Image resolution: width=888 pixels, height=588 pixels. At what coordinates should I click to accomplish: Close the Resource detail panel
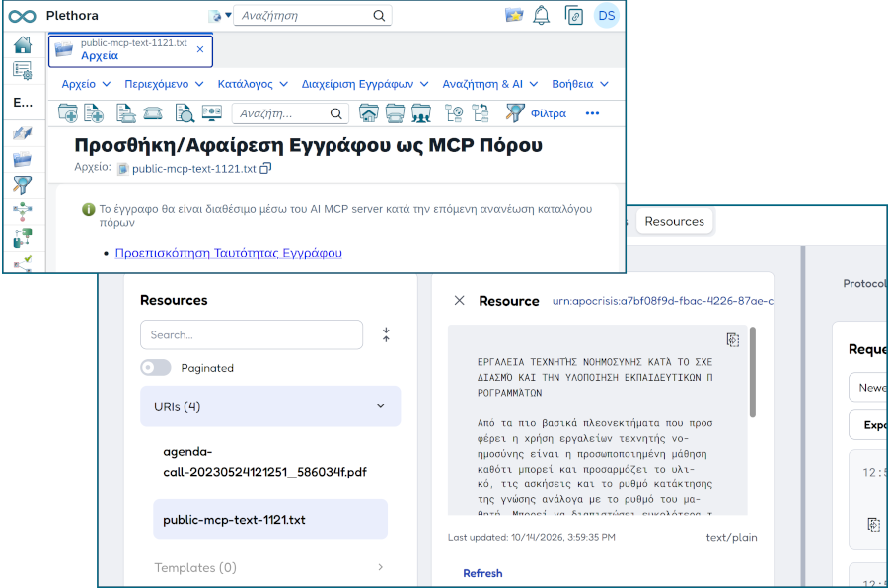point(459,300)
